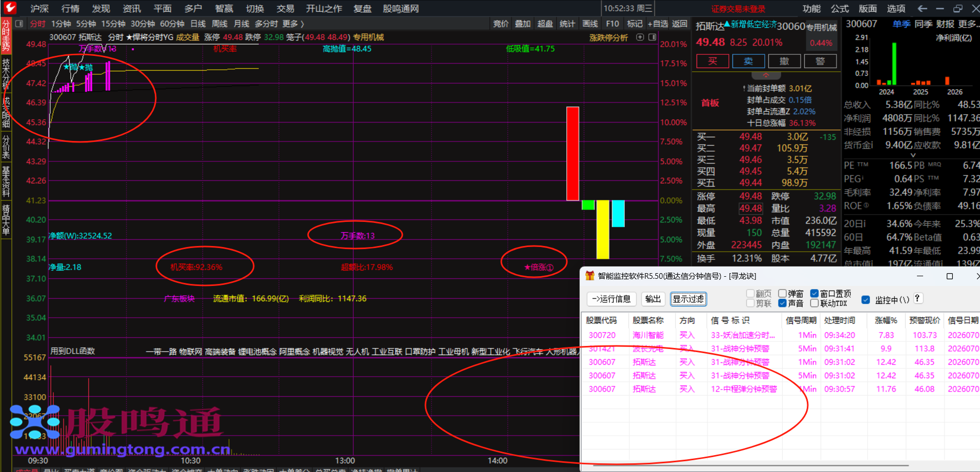
Task: Toggle the panel layout icon beside 分时
Action: coord(19,24)
